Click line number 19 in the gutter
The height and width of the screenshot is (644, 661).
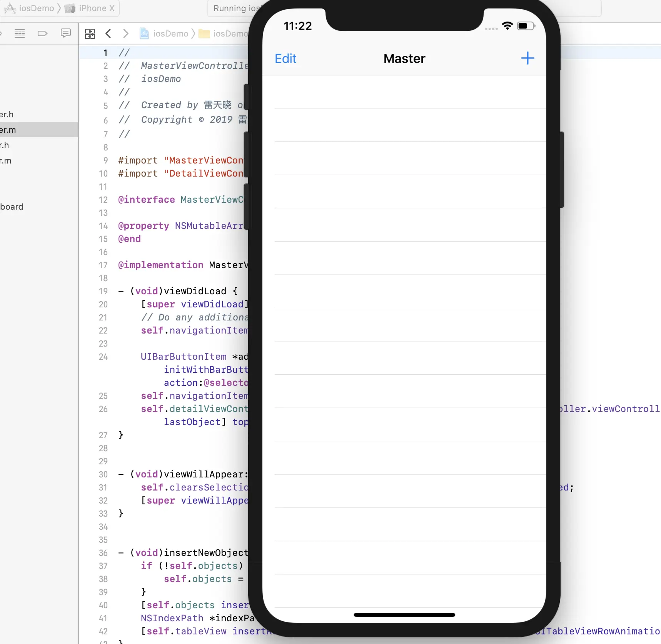(x=103, y=291)
